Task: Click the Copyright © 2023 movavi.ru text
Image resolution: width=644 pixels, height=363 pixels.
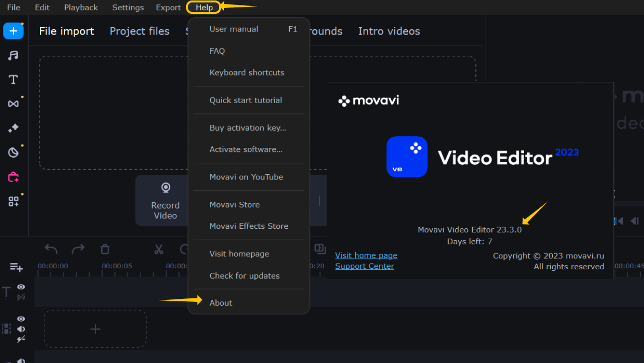Action: coord(548,256)
